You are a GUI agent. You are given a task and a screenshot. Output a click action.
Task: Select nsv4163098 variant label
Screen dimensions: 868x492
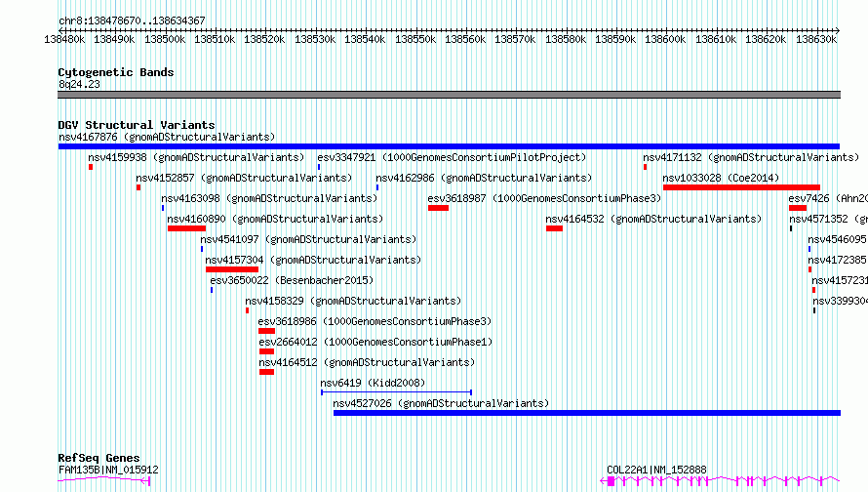(269, 198)
